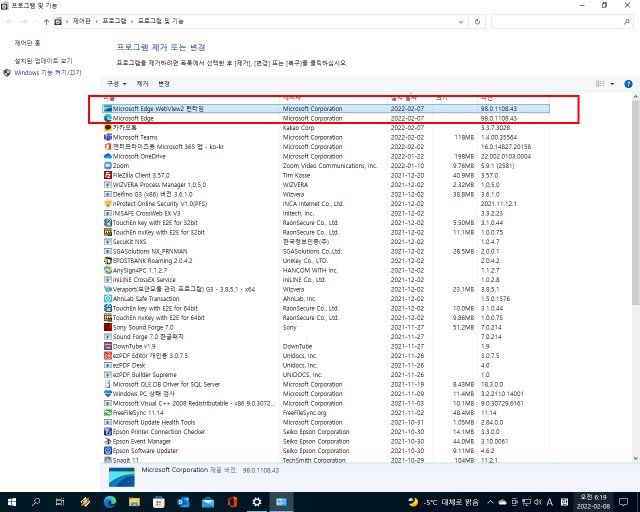Click the 변경 button
This screenshot has width=640, height=512.
tap(164, 84)
